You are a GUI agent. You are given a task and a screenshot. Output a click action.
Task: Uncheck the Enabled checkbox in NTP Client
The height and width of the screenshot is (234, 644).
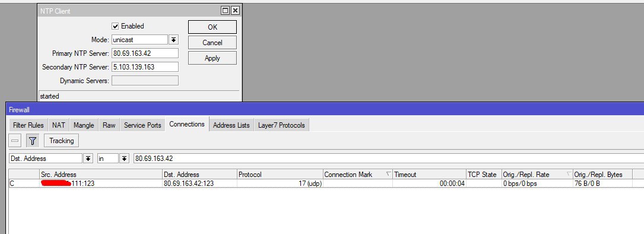click(x=115, y=26)
